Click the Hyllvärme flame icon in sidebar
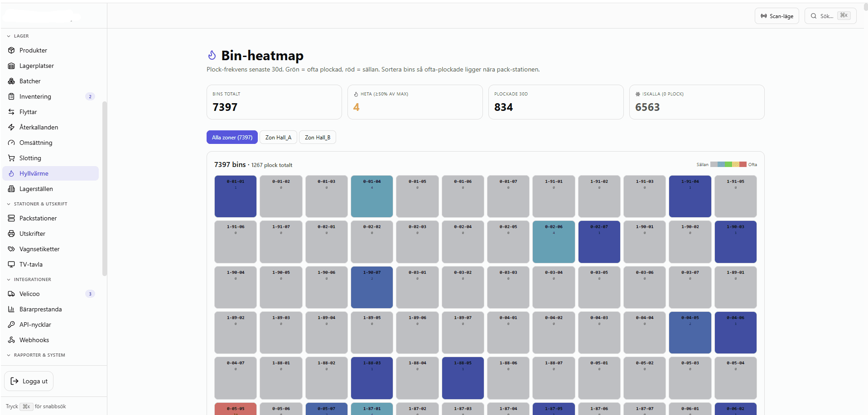868x415 pixels. 11,173
